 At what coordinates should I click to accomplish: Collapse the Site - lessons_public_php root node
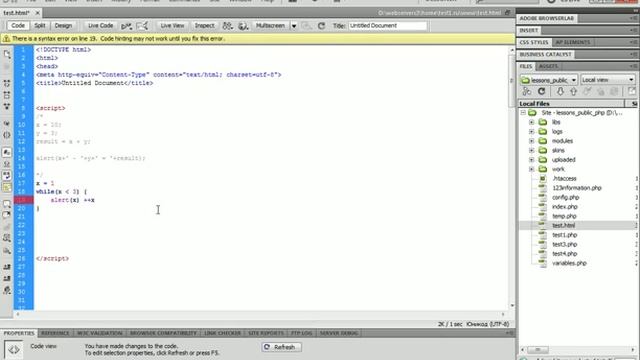tap(523, 113)
